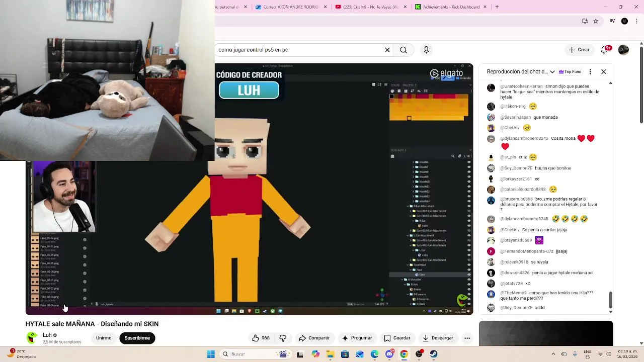This screenshot has width=644, height=362.
Task: Clear the YouTube search box text
Action: pos(387,50)
